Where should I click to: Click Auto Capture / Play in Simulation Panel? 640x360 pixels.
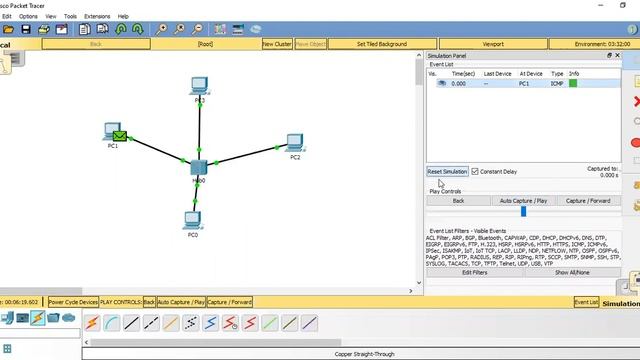523,201
